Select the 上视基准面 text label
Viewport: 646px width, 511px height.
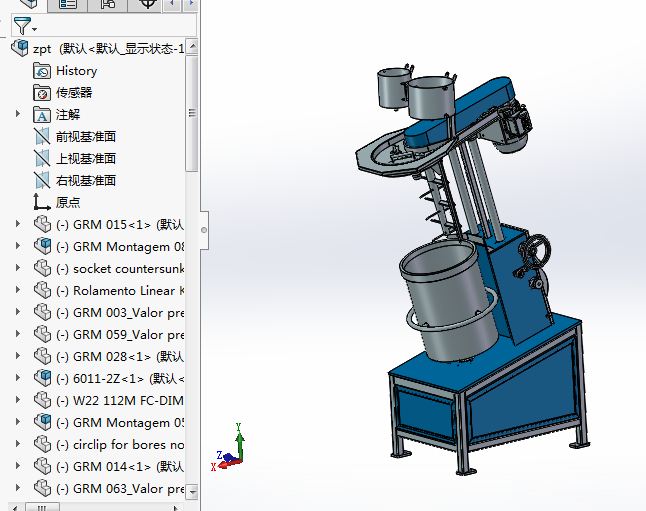pyautogui.click(x=86, y=158)
